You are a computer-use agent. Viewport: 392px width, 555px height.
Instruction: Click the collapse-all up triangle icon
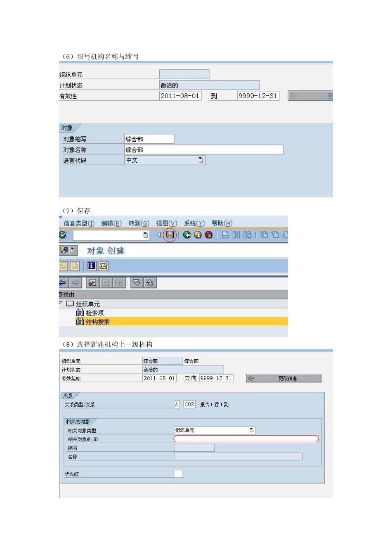pos(150,283)
